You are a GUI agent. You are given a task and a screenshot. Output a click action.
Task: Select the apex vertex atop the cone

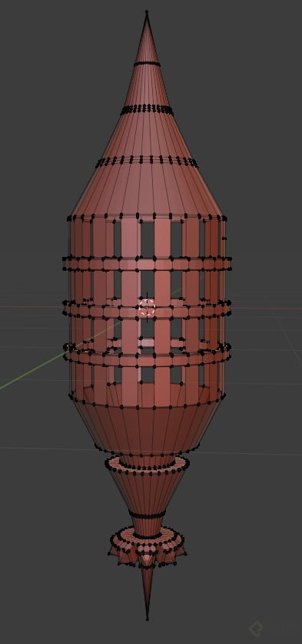(147, 12)
